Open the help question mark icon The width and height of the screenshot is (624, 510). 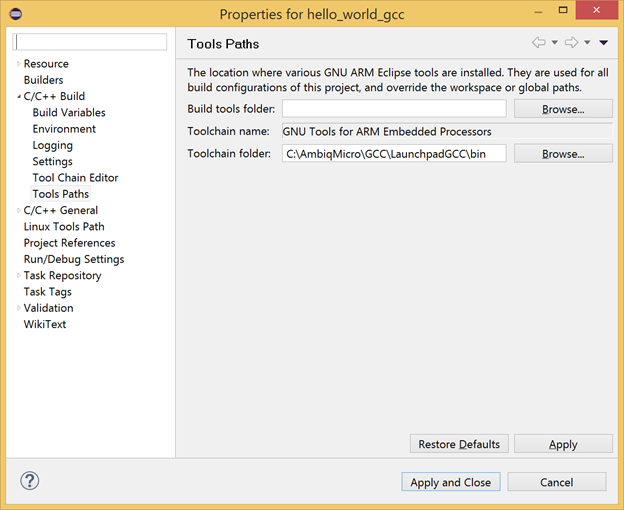30,481
